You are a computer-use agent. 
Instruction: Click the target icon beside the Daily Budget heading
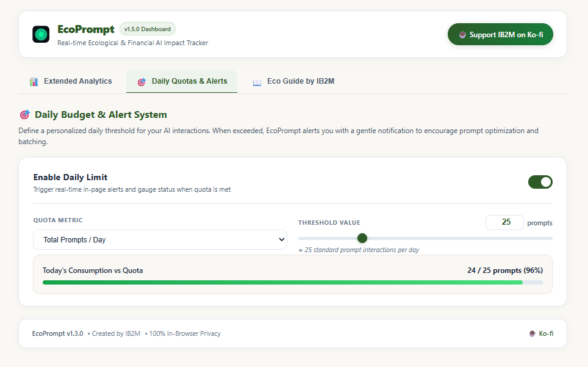24,114
